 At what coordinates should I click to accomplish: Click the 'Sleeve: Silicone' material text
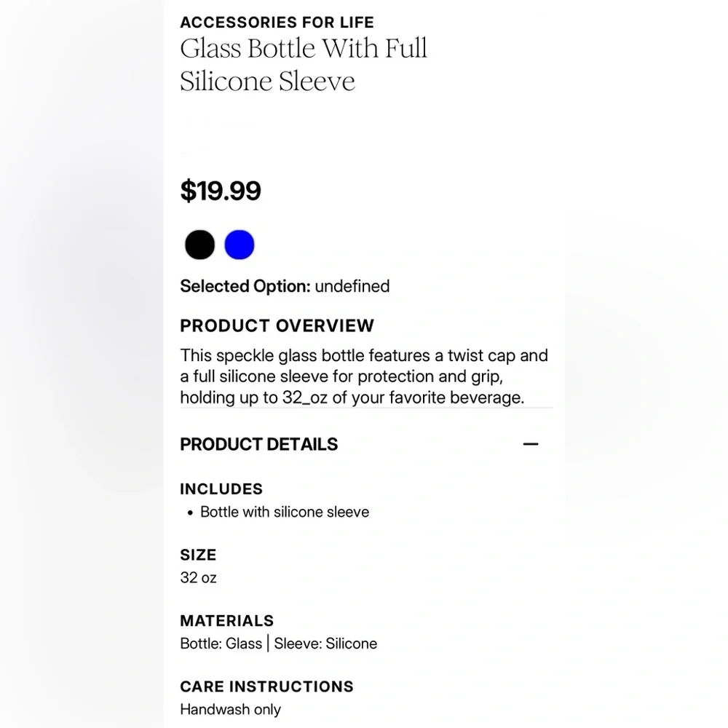click(x=325, y=644)
